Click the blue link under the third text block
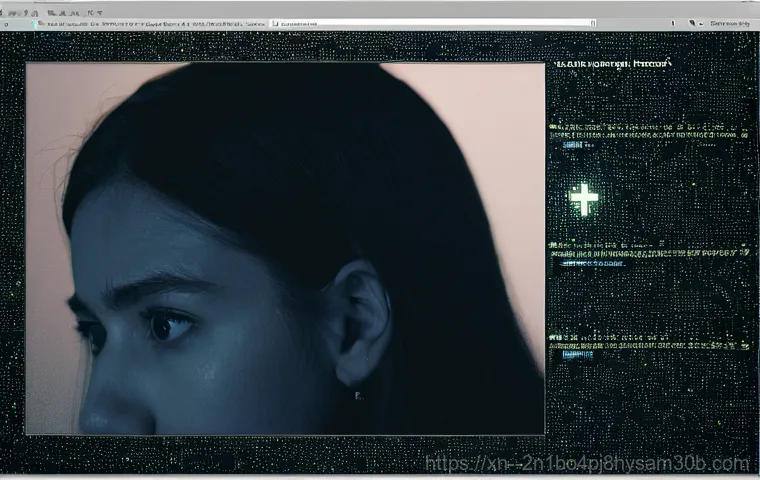Image resolution: width=760 pixels, height=480 pixels. coord(572,352)
